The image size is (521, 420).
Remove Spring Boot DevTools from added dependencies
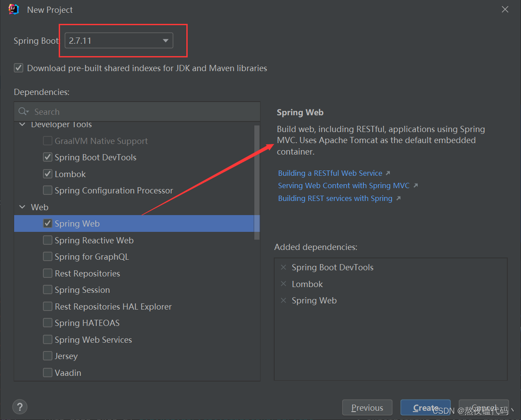283,267
